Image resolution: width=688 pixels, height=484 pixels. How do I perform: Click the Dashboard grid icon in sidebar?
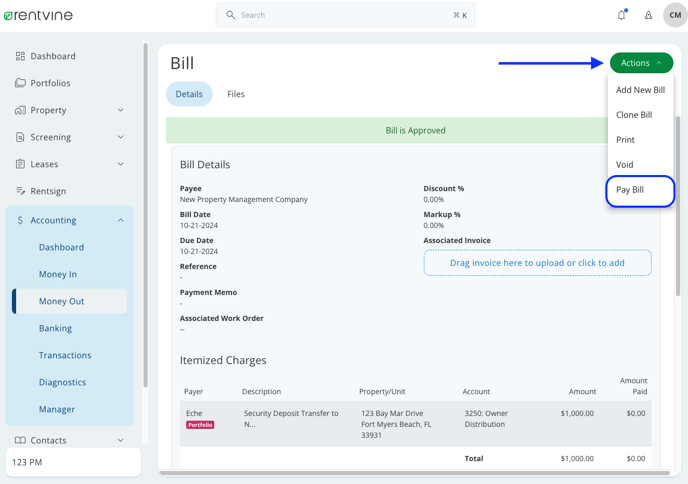pos(20,56)
